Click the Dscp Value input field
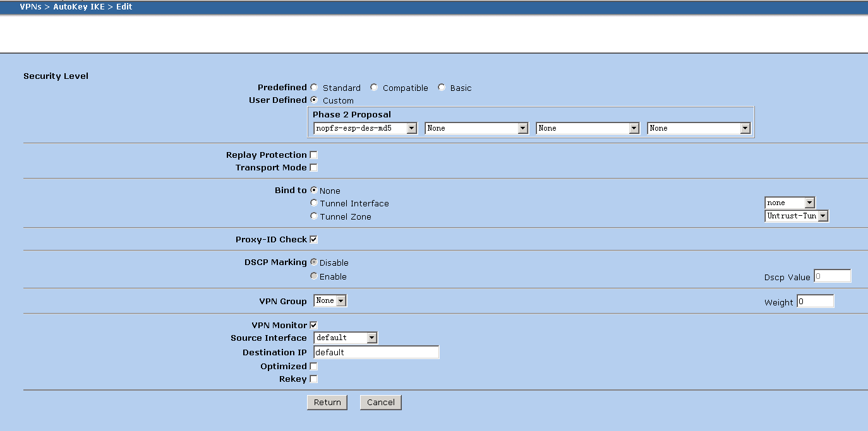This screenshot has width=868, height=431. [x=833, y=276]
